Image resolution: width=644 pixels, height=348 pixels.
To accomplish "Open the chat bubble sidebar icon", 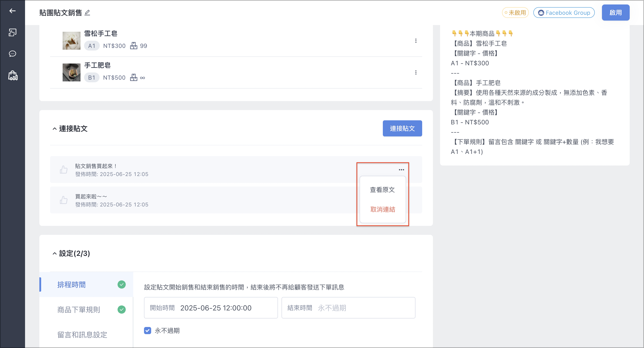I will point(13,54).
